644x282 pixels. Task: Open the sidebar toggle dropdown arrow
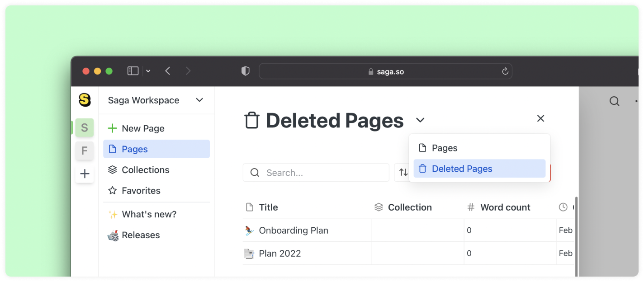[x=148, y=71]
